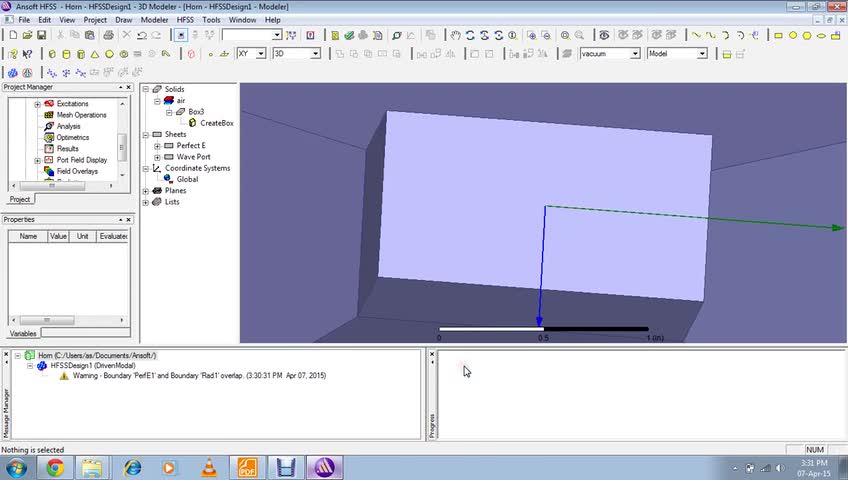
Task: Select the Draw Torus tool
Action: click(x=124, y=54)
